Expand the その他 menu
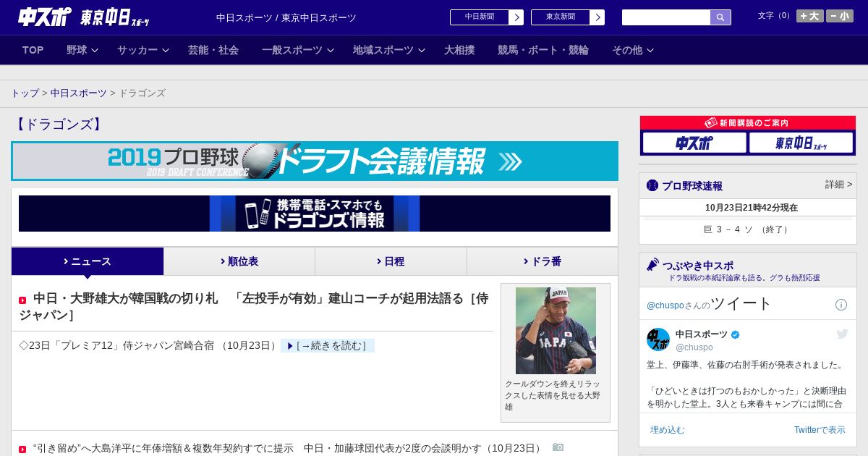The height and width of the screenshot is (456, 868). (x=633, y=50)
